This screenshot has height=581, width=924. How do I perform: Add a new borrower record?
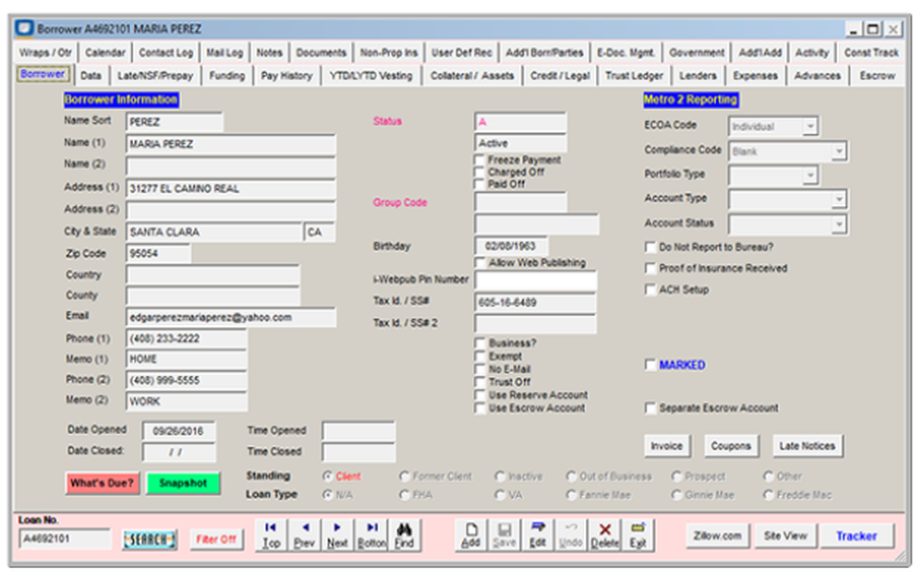pyautogui.click(x=471, y=535)
